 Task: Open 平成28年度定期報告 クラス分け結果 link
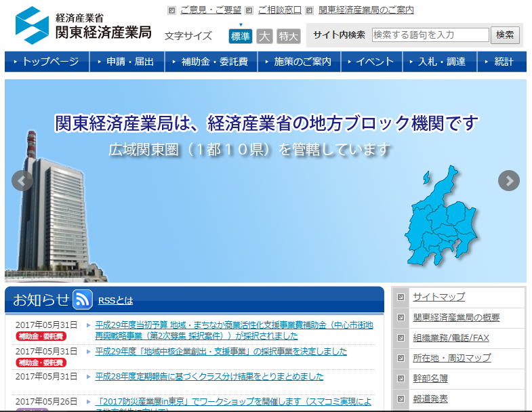(209, 376)
